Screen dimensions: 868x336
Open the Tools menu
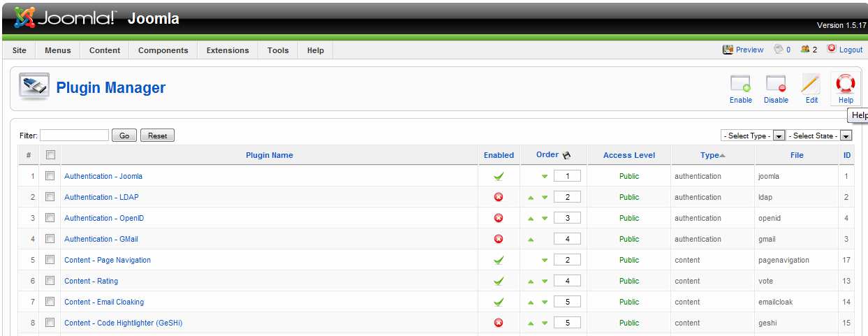click(x=278, y=50)
